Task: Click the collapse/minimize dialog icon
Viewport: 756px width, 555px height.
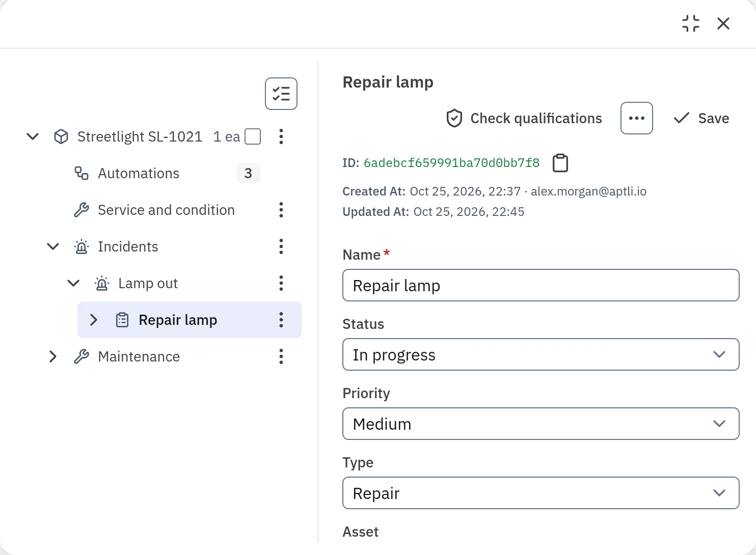Action: pos(691,23)
